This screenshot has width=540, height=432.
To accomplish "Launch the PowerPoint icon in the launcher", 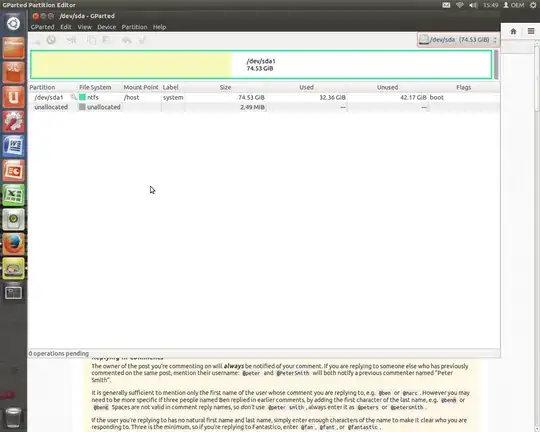I will [x=13, y=171].
